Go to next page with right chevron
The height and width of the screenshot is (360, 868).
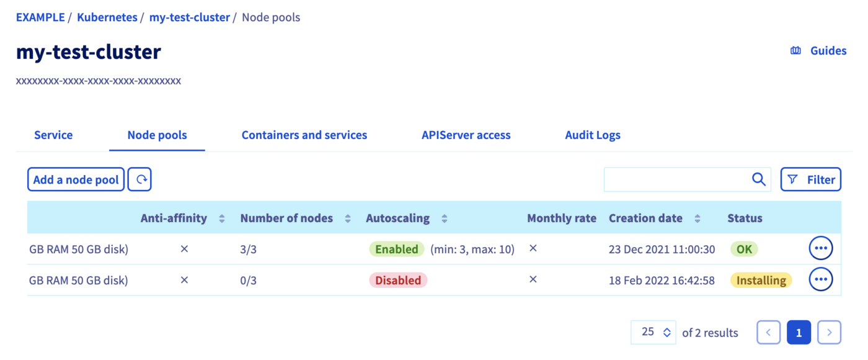click(829, 332)
